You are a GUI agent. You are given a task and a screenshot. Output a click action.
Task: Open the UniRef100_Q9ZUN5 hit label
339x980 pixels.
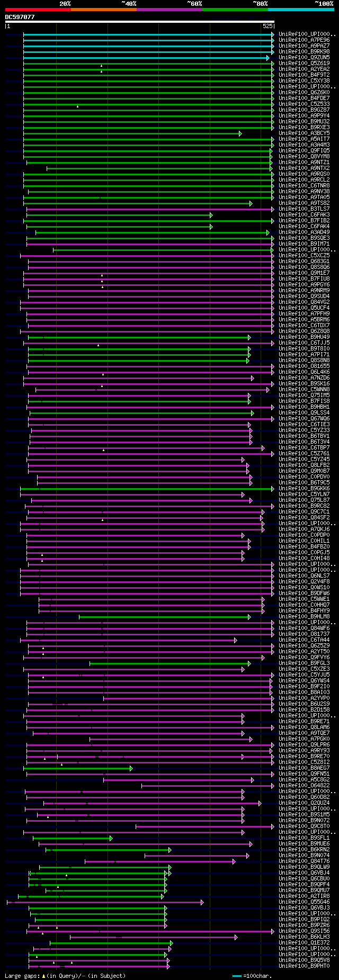(304, 58)
